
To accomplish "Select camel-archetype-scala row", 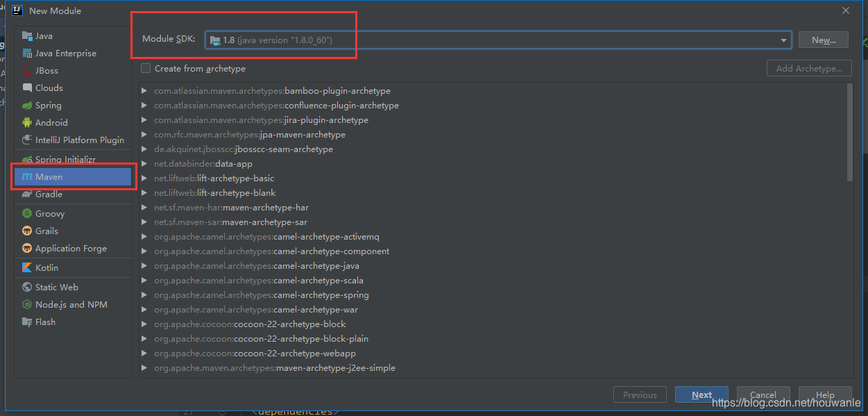I will point(493,281).
